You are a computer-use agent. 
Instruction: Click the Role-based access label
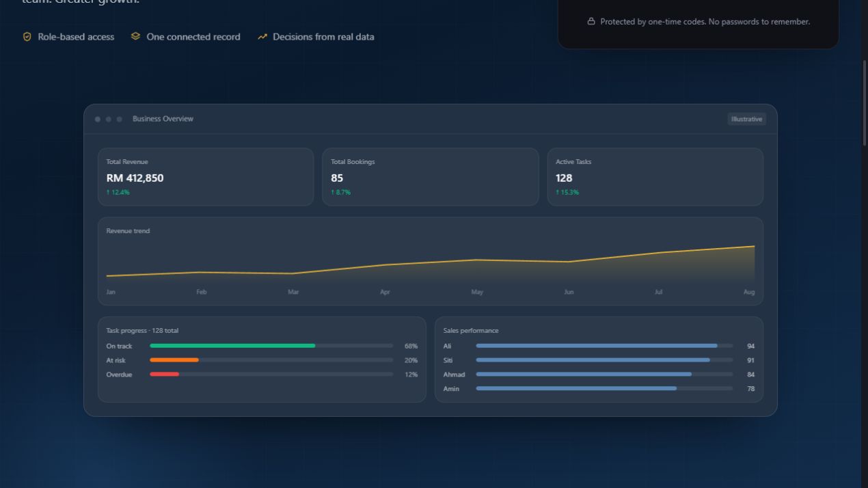[x=76, y=37]
